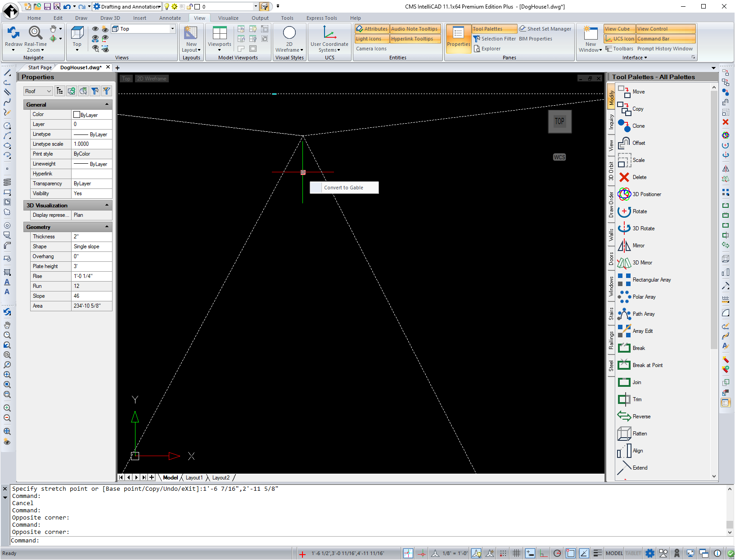Switch to the Draw 3D ribbon tab

(110, 18)
